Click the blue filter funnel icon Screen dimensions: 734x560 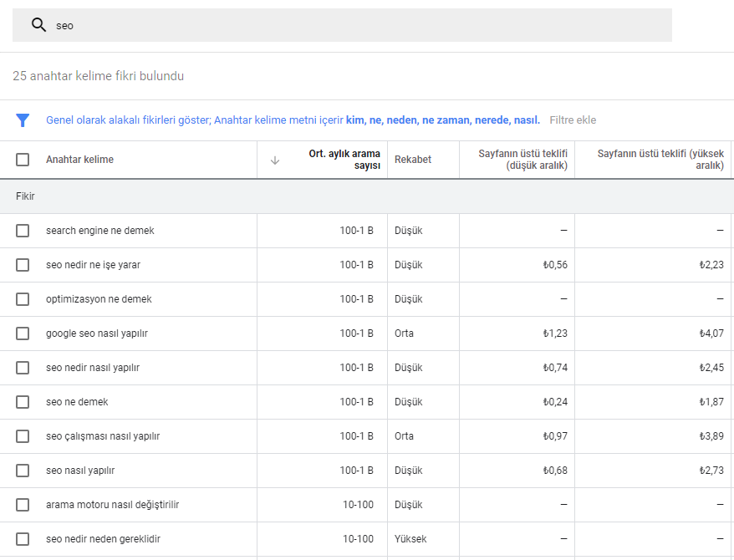pos(23,120)
